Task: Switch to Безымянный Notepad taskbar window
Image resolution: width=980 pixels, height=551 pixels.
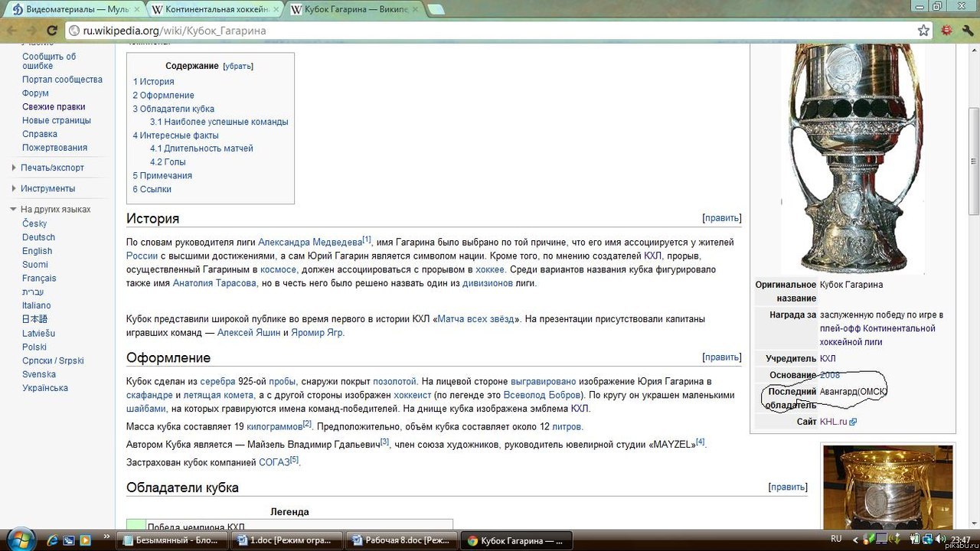Action: tap(172, 540)
